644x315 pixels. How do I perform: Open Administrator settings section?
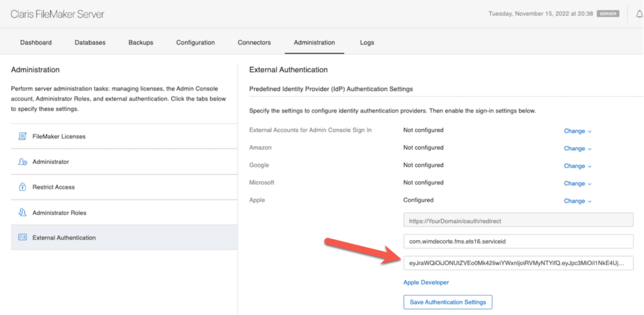click(x=124, y=162)
